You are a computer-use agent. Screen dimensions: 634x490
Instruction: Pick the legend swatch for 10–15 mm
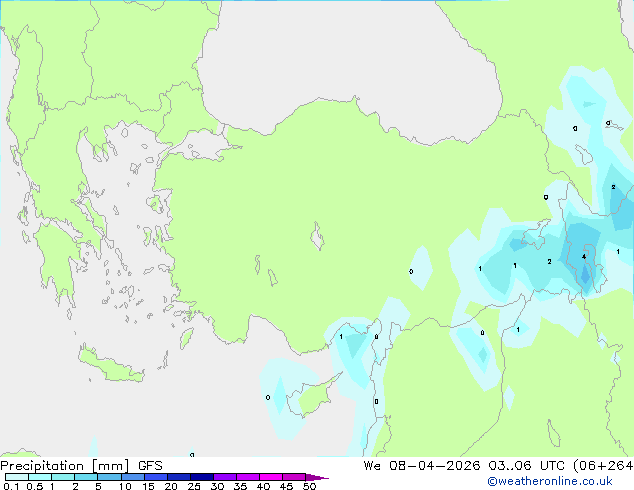[133, 477]
